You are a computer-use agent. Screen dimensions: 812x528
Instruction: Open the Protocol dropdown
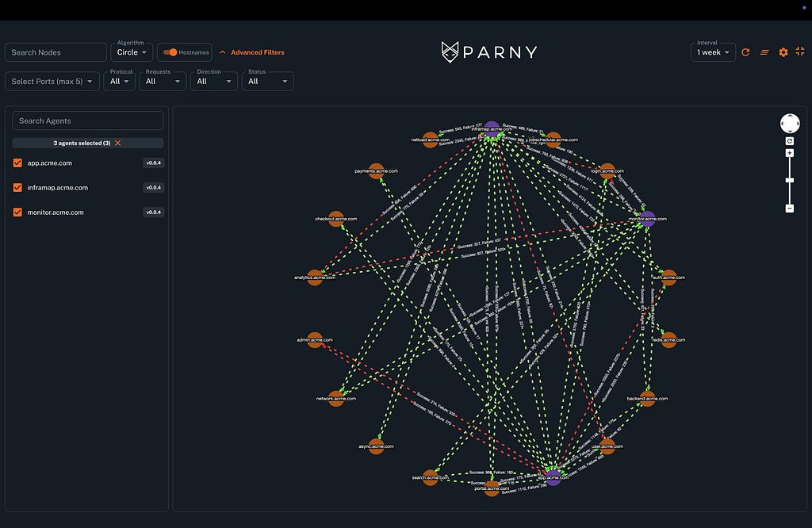point(120,82)
